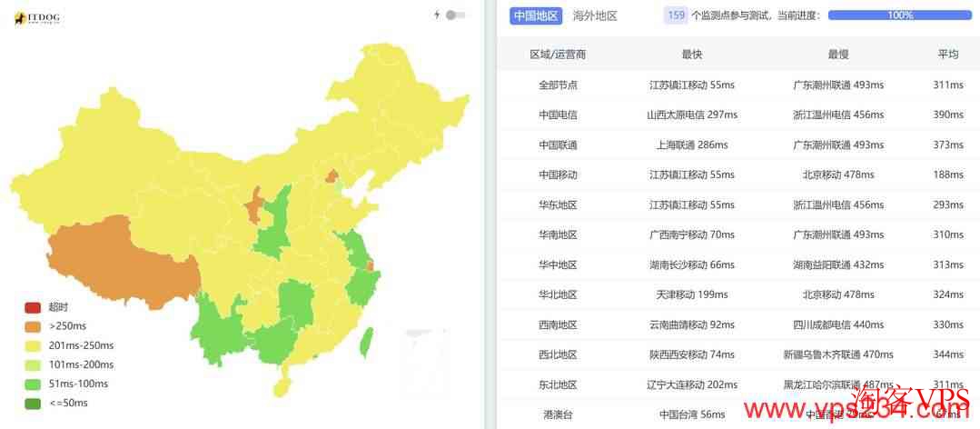980x429 pixels.
Task: Click the 390ms average for 中国电信
Action: click(x=948, y=115)
